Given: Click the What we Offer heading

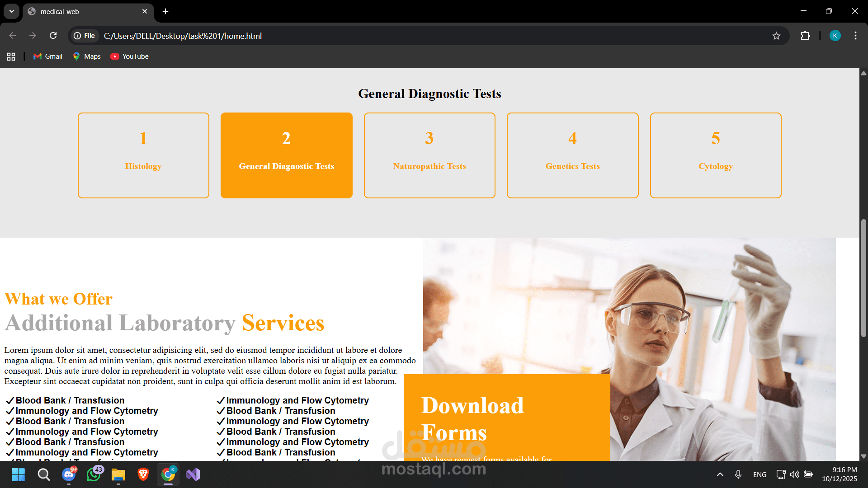Looking at the screenshot, I should (x=58, y=299).
